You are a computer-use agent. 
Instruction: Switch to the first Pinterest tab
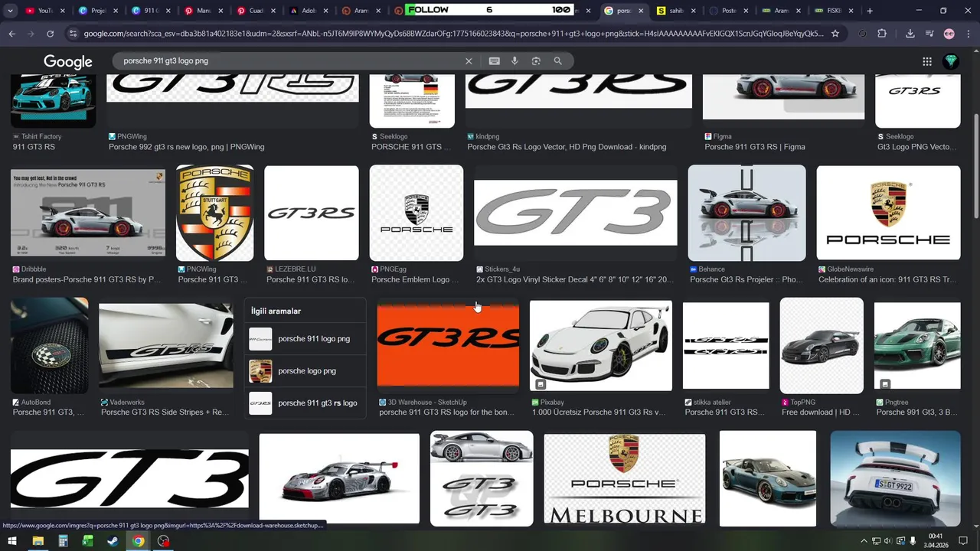(203, 11)
